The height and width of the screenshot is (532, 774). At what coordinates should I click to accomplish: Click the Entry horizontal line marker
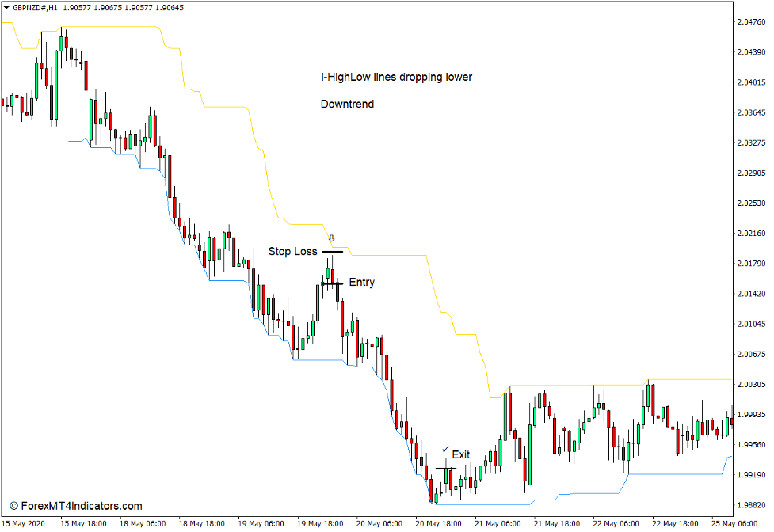331,282
